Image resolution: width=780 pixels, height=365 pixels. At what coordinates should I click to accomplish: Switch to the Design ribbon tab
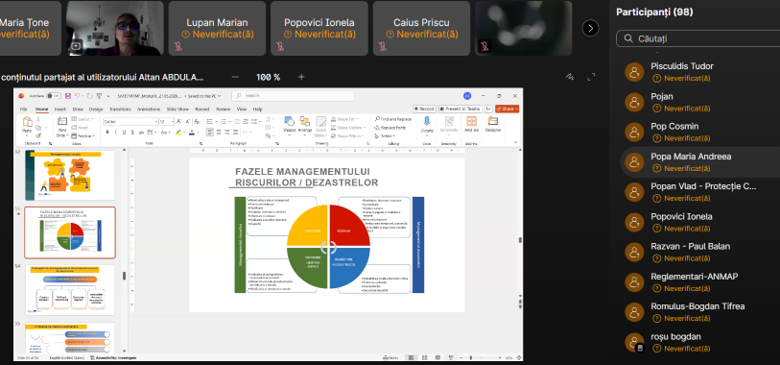coord(97,109)
